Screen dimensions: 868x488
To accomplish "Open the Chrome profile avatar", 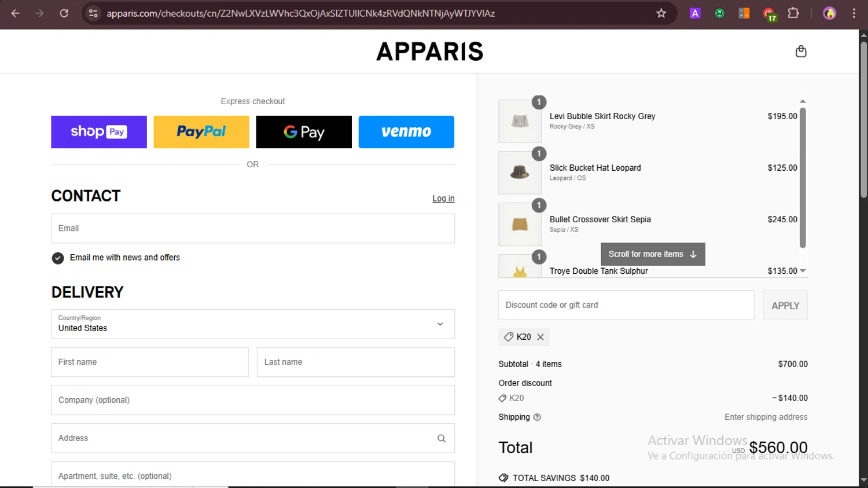I will coord(829,13).
